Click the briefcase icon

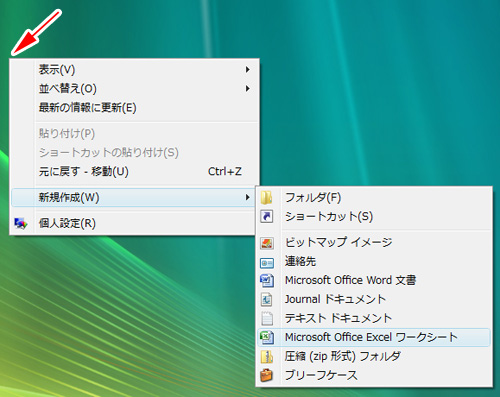[267, 376]
